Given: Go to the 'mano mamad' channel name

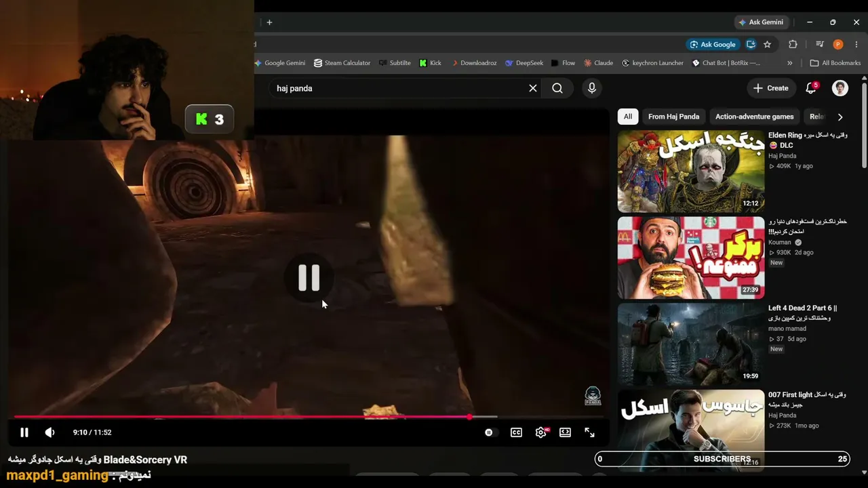Looking at the screenshot, I should tap(787, 329).
